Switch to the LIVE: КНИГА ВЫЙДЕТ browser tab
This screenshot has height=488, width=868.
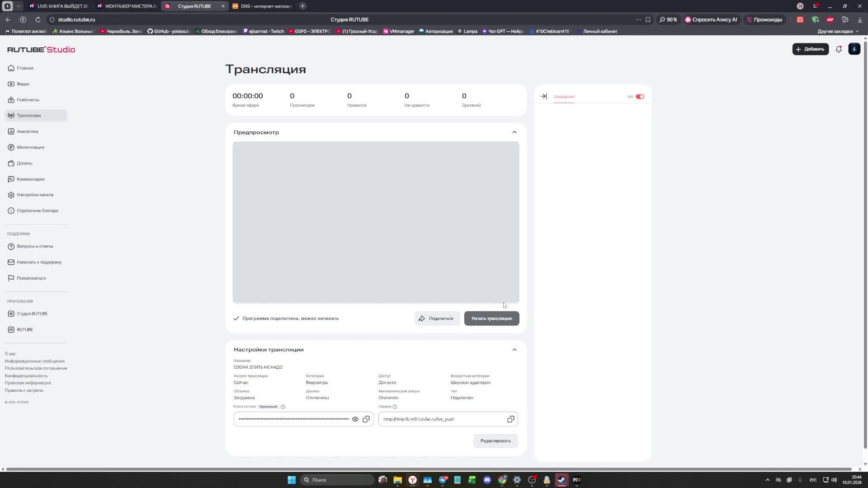[59, 6]
